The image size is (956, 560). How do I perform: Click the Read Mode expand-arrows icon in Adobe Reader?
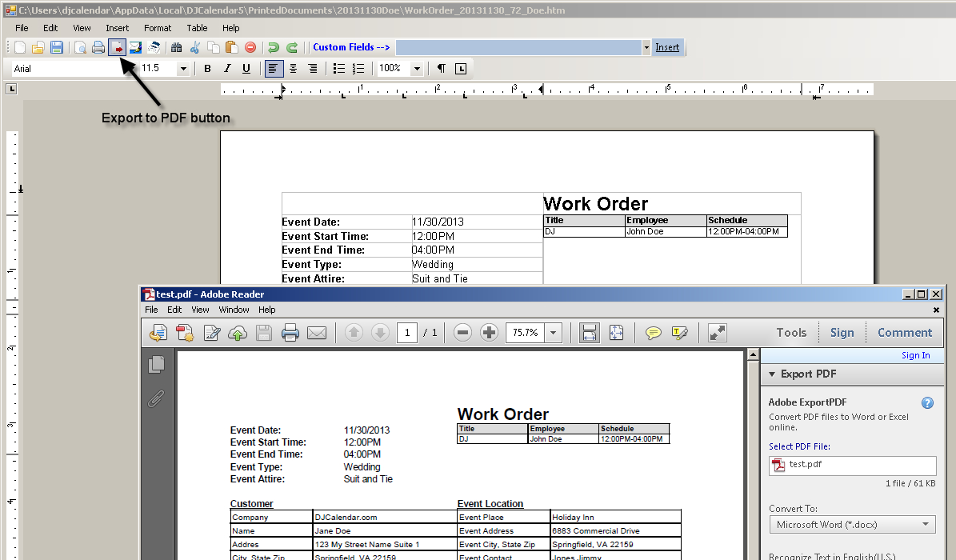(717, 333)
